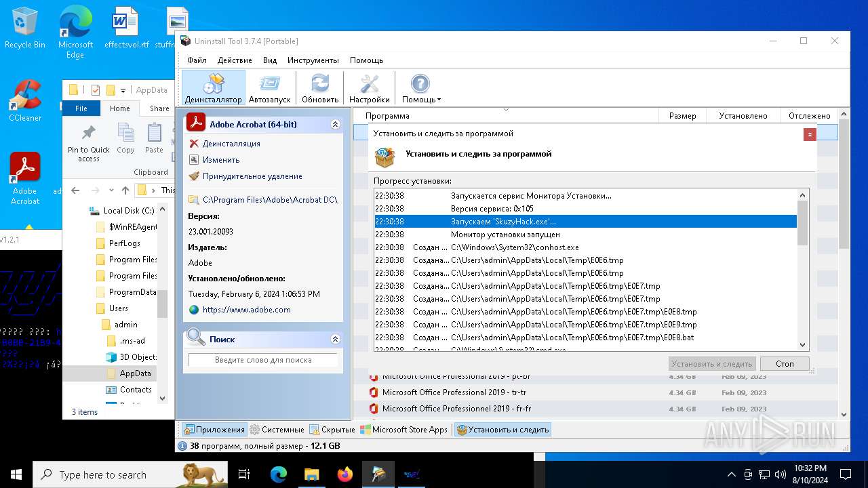Open Настройки settings tool icon
Image resolution: width=868 pixels, height=488 pixels.
pyautogui.click(x=370, y=88)
